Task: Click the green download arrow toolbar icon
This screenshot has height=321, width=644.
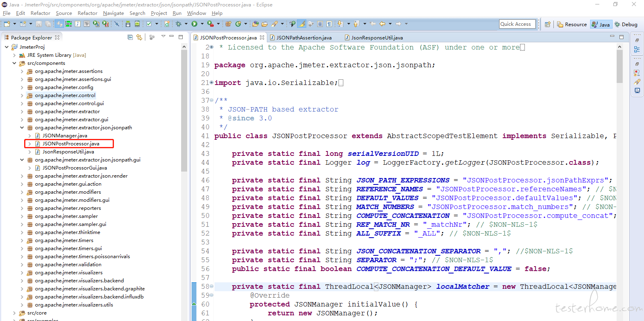Action: click(x=128, y=24)
